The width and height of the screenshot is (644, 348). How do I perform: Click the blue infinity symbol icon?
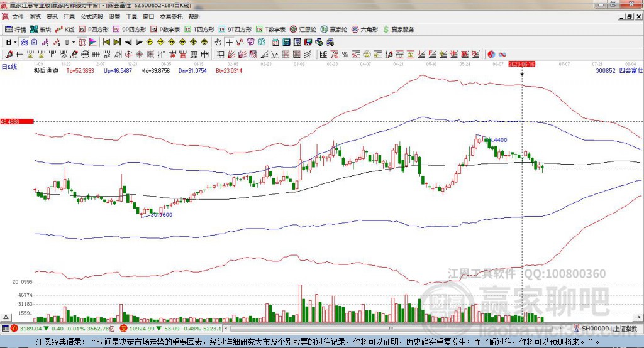tap(502, 54)
